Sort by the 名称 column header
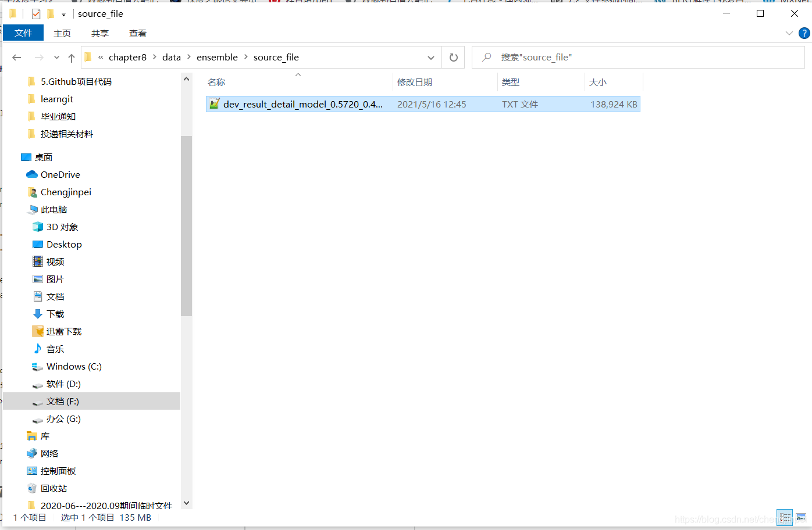The height and width of the screenshot is (530, 812). [x=216, y=83]
